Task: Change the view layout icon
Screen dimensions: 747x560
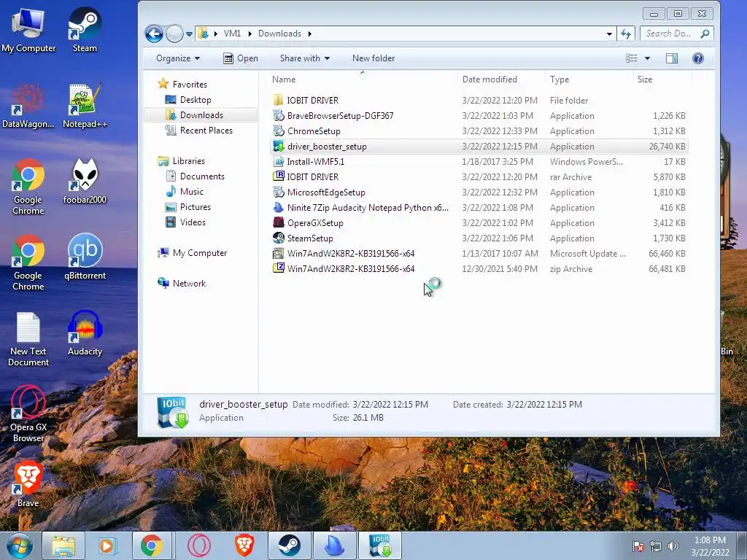Action: coord(631,58)
